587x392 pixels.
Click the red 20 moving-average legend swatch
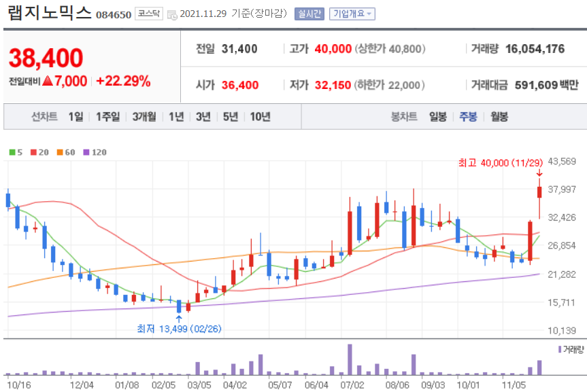point(33,152)
